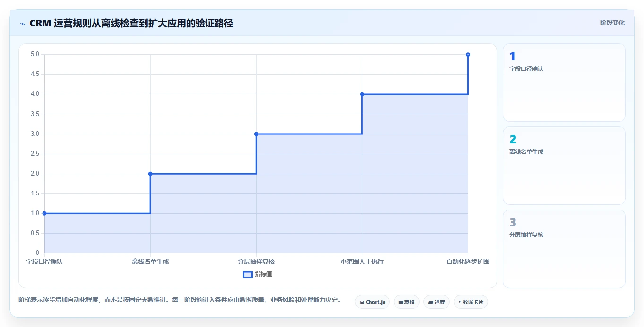
Task: Click the lightning icon before the CRM title
Action: tap(23, 24)
